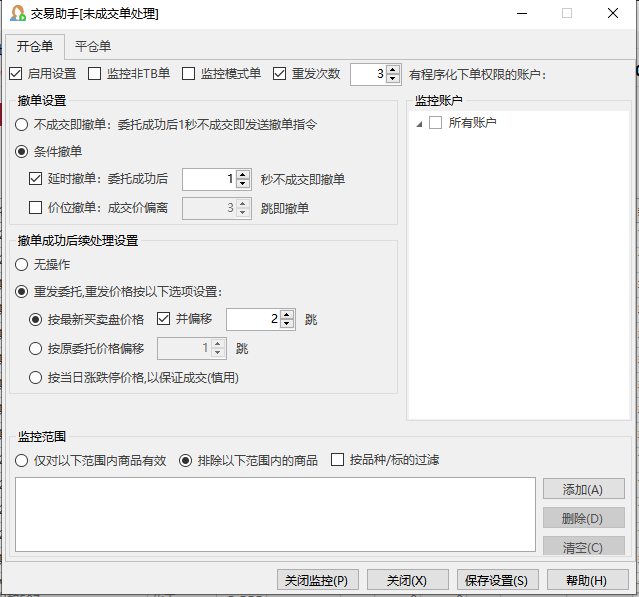The height and width of the screenshot is (597, 639).
Task: Increase 并偏移 跳 value with up arrow
Action: (x=287, y=315)
